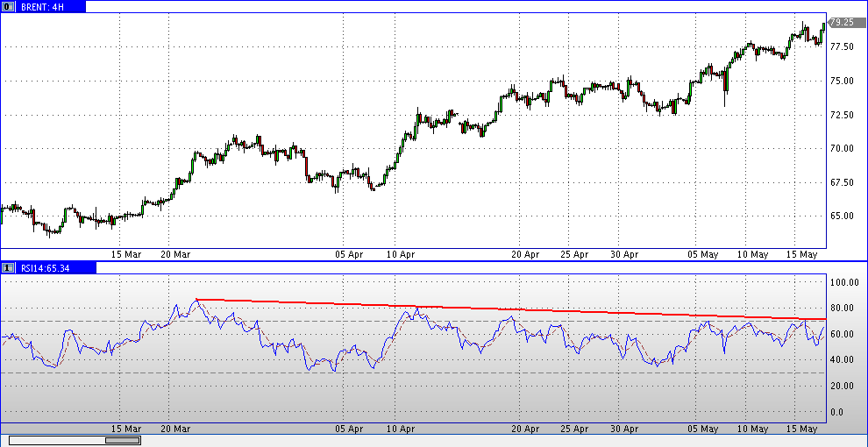Click the 15 Mar date under the RSI panel
The width and height of the screenshot is (868, 447).
pyautogui.click(x=126, y=429)
